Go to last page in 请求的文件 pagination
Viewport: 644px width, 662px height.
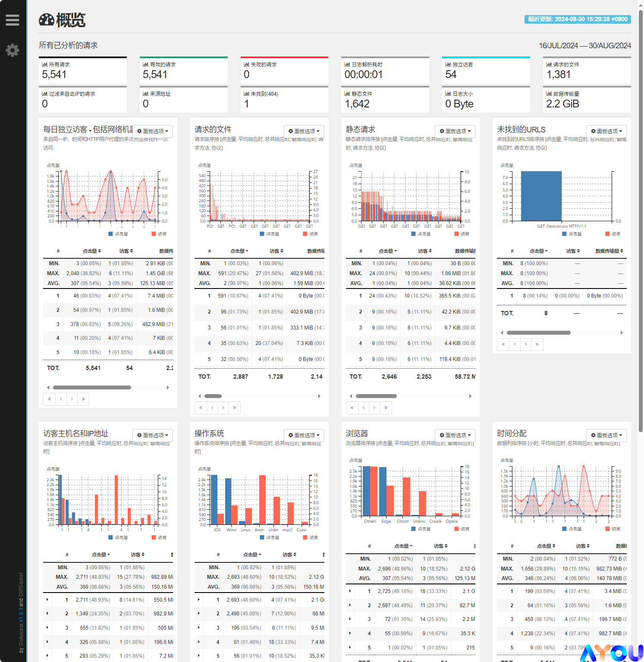tap(234, 408)
